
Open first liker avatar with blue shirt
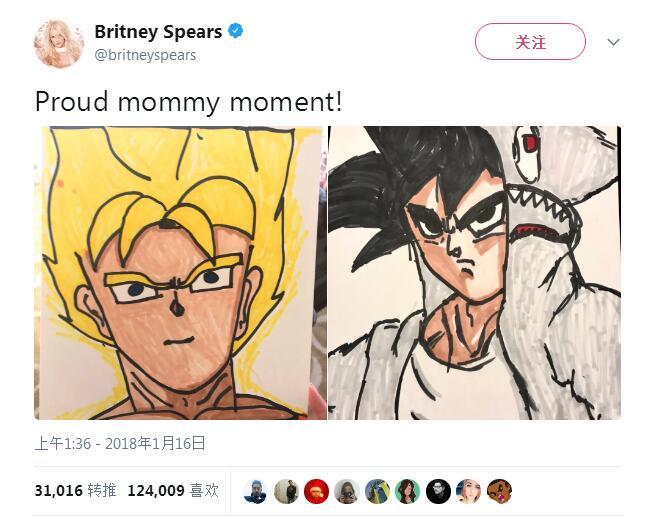click(256, 491)
